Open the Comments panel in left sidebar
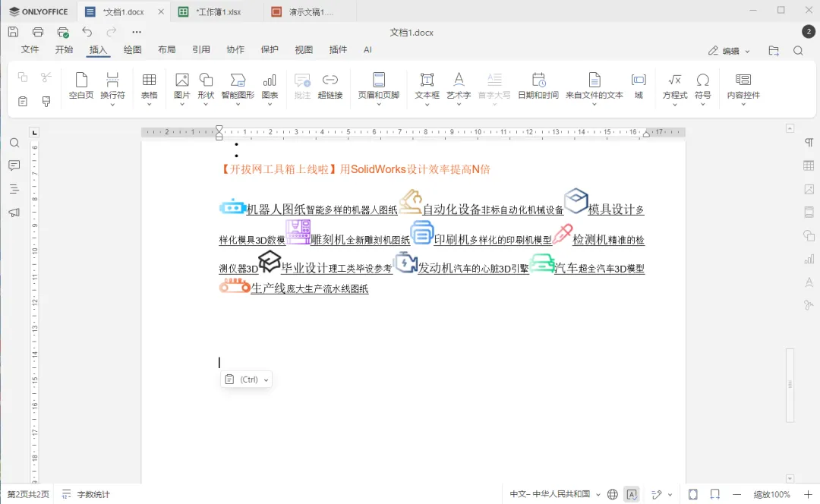 click(14, 165)
